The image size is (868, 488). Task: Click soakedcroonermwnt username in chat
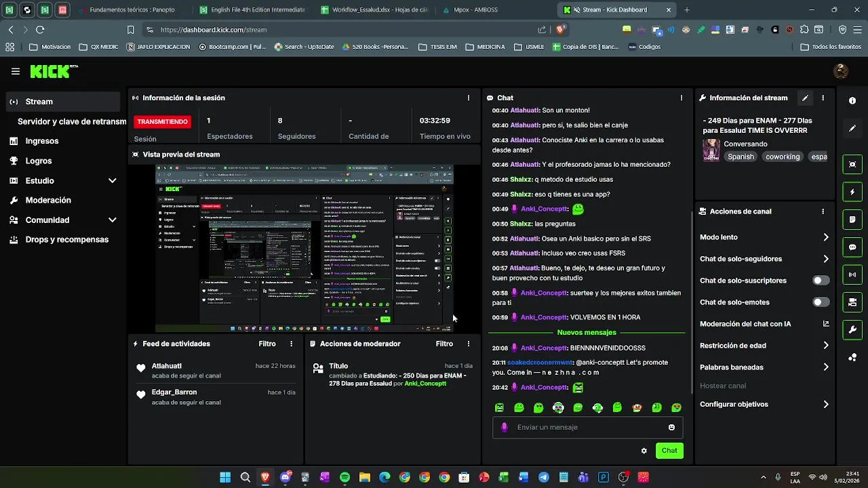pos(540,363)
